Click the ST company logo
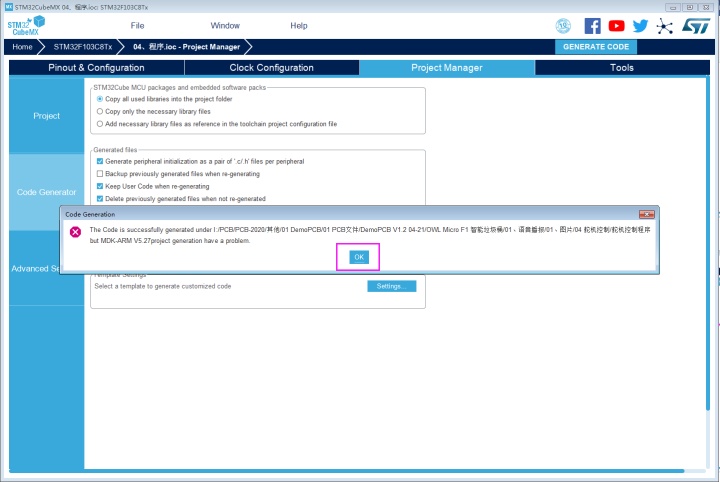This screenshot has height=482, width=720. pos(696,26)
